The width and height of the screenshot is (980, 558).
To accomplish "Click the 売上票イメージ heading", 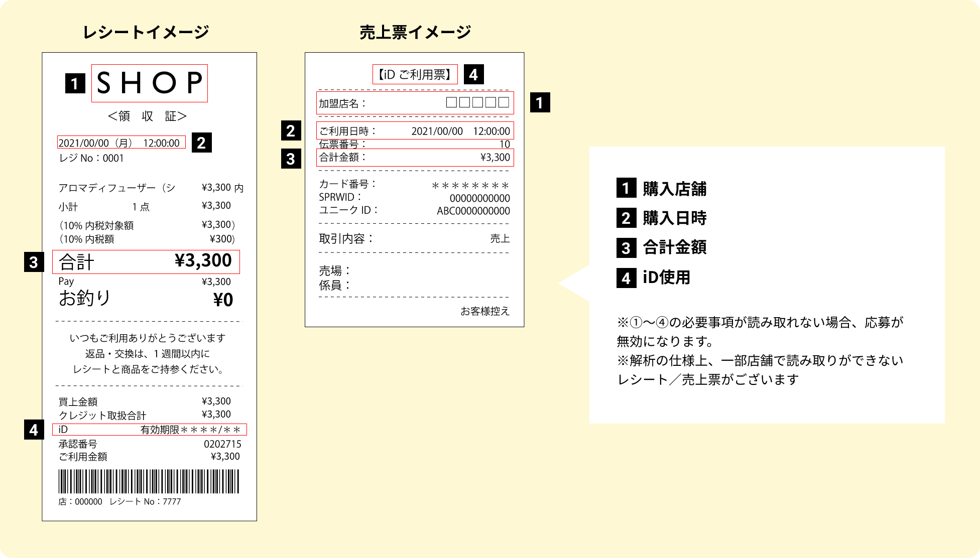I will [x=415, y=33].
